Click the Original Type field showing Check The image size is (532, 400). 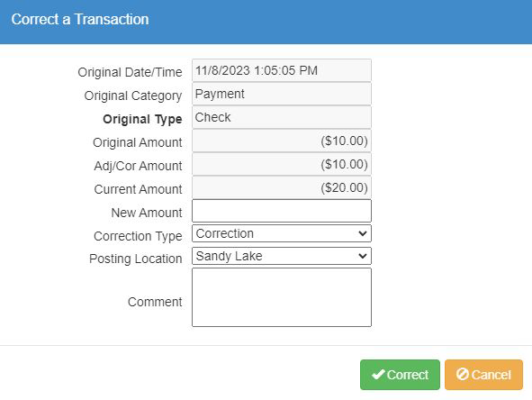pos(282,117)
